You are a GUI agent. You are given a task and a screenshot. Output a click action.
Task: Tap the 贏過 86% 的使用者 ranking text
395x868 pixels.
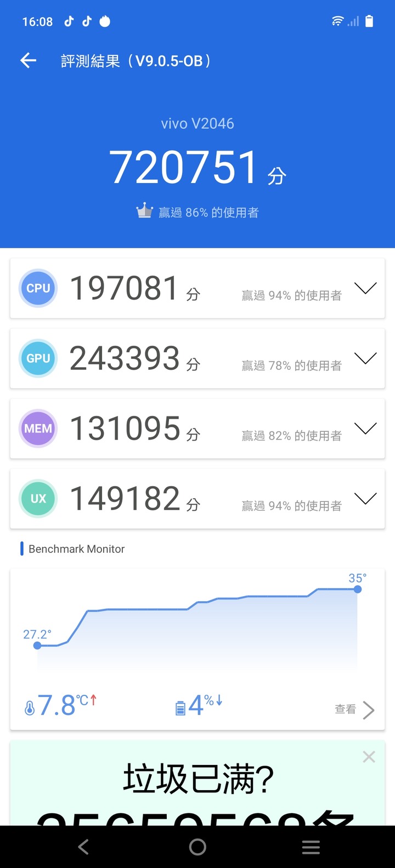tap(208, 213)
